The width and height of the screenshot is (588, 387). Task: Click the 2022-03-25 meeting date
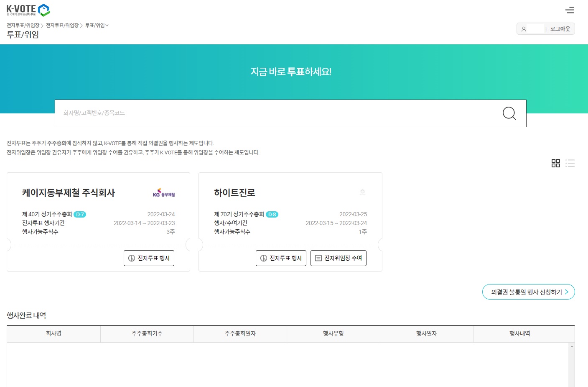pyautogui.click(x=353, y=214)
